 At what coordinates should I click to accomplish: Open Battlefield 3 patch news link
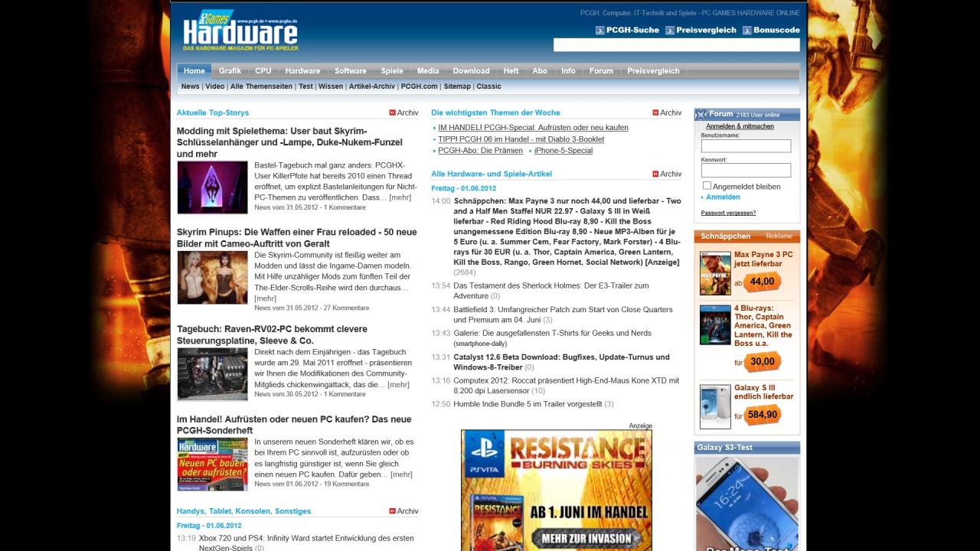[x=563, y=315]
